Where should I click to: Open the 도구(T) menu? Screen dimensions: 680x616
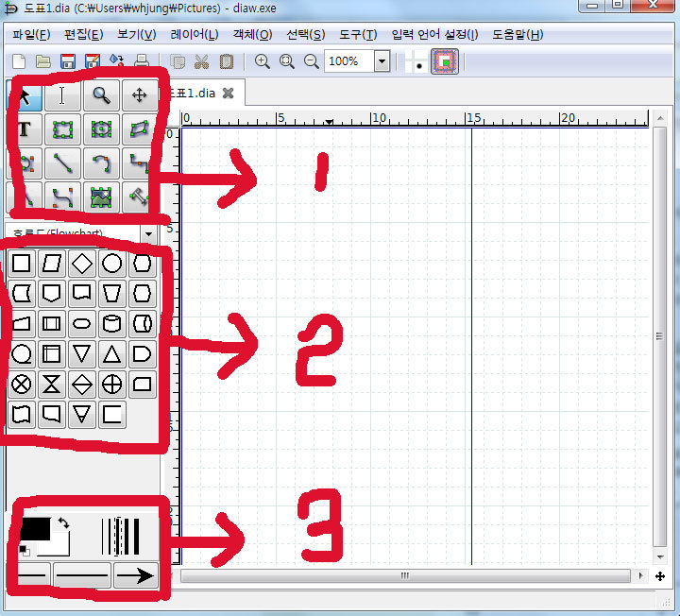click(358, 34)
